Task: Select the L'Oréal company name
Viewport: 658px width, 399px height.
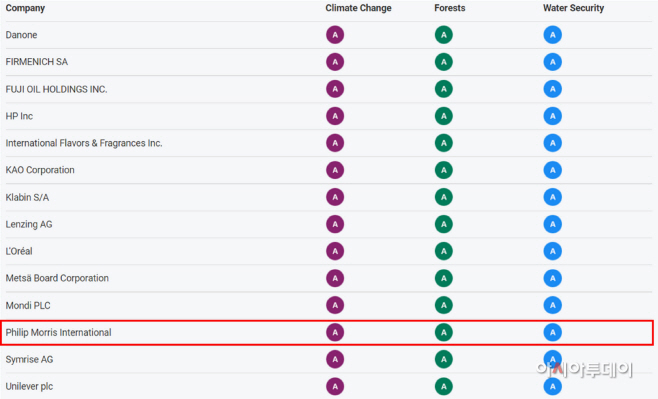Action: point(19,251)
